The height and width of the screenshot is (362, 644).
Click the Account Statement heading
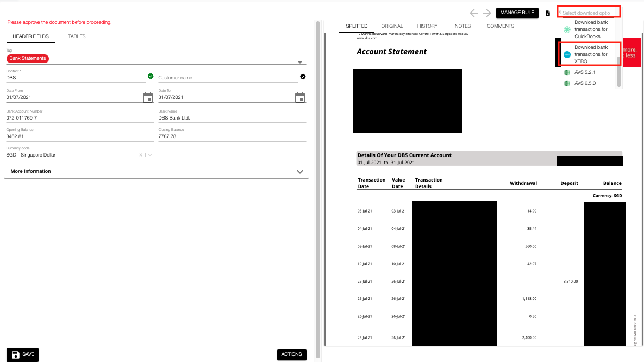click(x=391, y=52)
